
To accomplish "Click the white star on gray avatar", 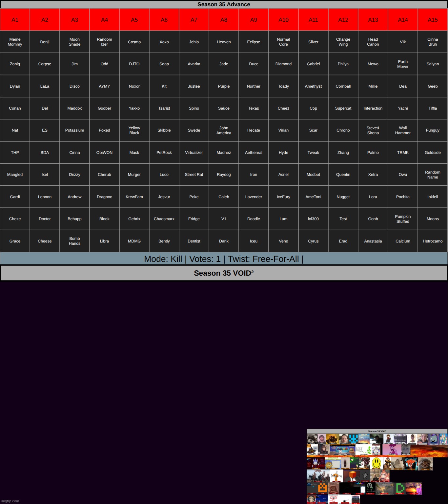I will coord(365,475).
